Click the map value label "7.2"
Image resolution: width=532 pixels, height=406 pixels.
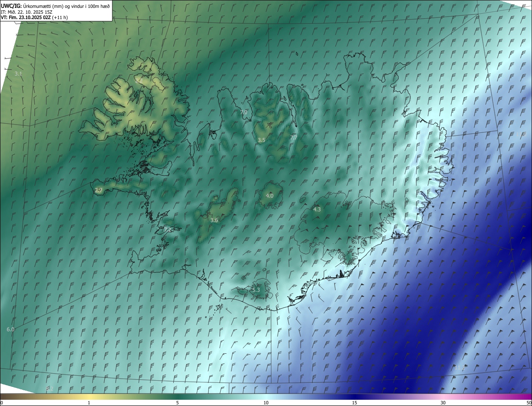coord(168,229)
